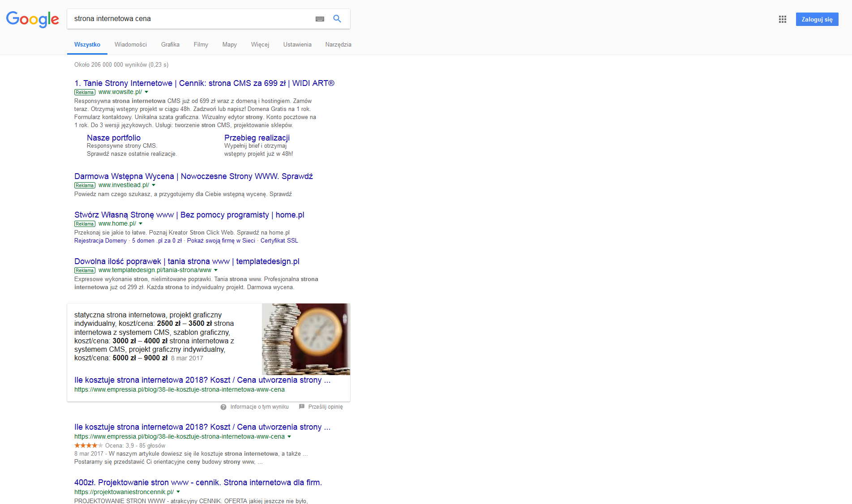
Task: Open the WIDI ART Tanie Strony Internetowe ad
Action: (204, 83)
